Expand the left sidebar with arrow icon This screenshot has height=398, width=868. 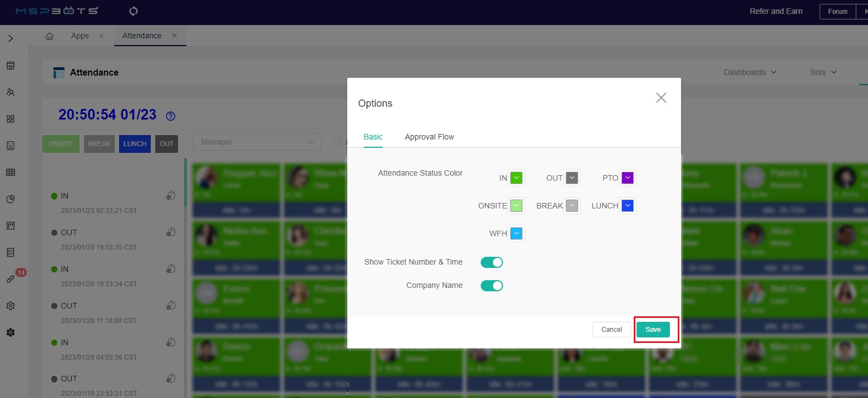11,38
